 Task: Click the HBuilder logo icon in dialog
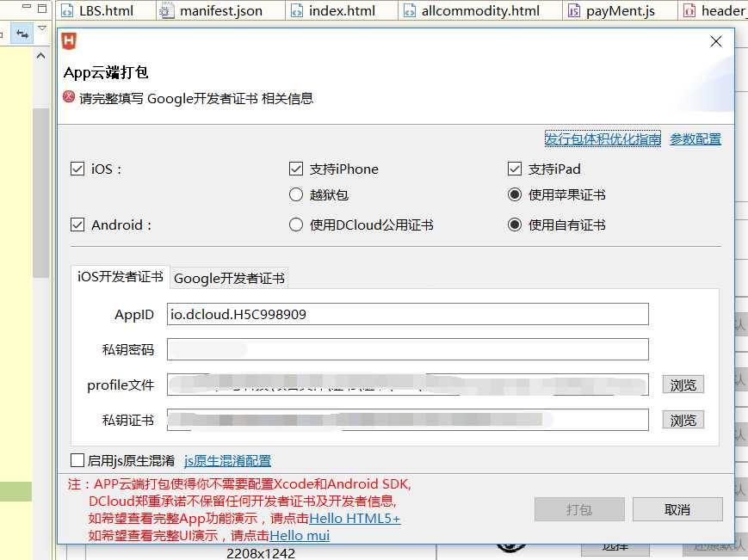pyautogui.click(x=69, y=41)
